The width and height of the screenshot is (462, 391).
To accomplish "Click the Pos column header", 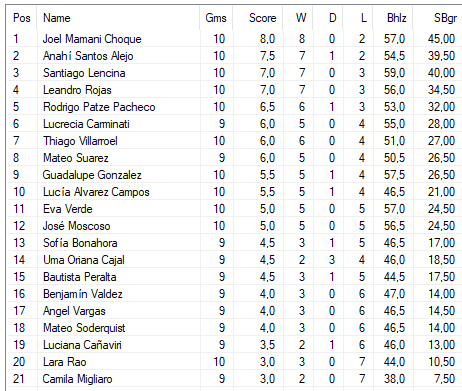I will pyautogui.click(x=22, y=18).
